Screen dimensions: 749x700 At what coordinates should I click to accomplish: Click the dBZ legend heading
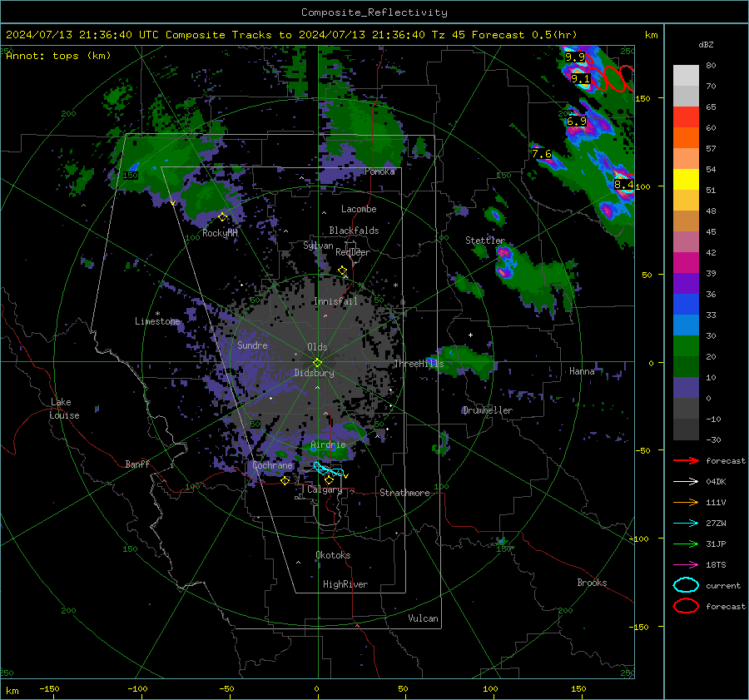click(x=706, y=45)
